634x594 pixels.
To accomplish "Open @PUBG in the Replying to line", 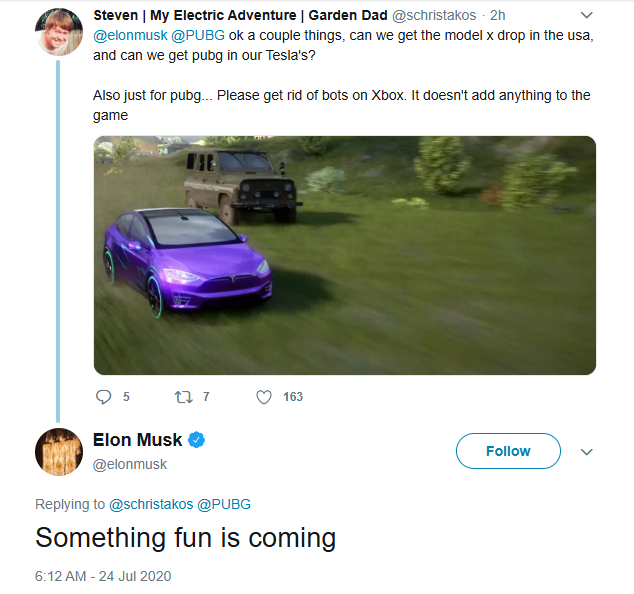I will (x=229, y=503).
